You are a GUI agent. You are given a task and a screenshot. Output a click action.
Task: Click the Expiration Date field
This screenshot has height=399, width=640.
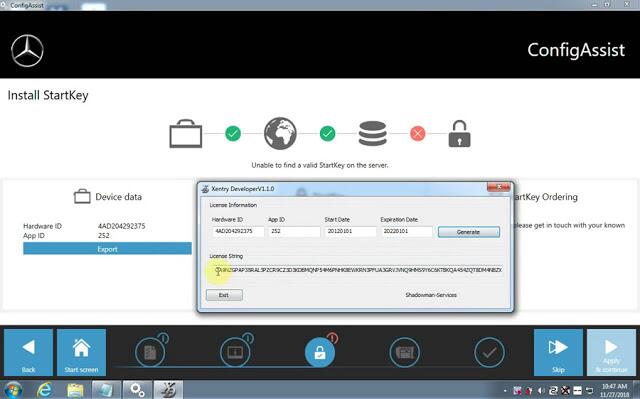(407, 231)
